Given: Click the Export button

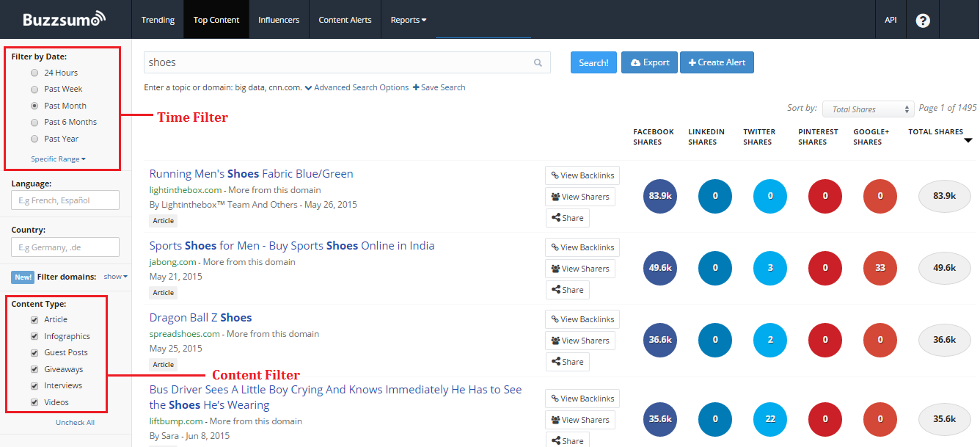Looking at the screenshot, I should [x=649, y=62].
